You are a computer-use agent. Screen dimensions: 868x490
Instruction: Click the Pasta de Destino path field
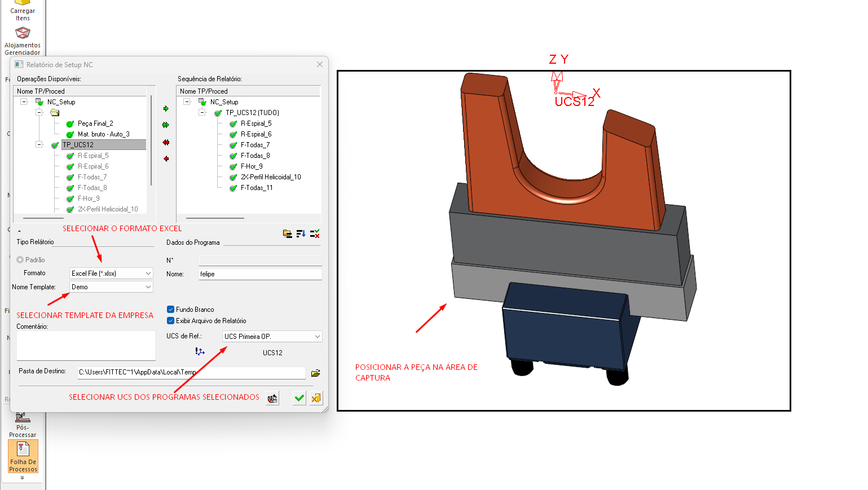191,373
